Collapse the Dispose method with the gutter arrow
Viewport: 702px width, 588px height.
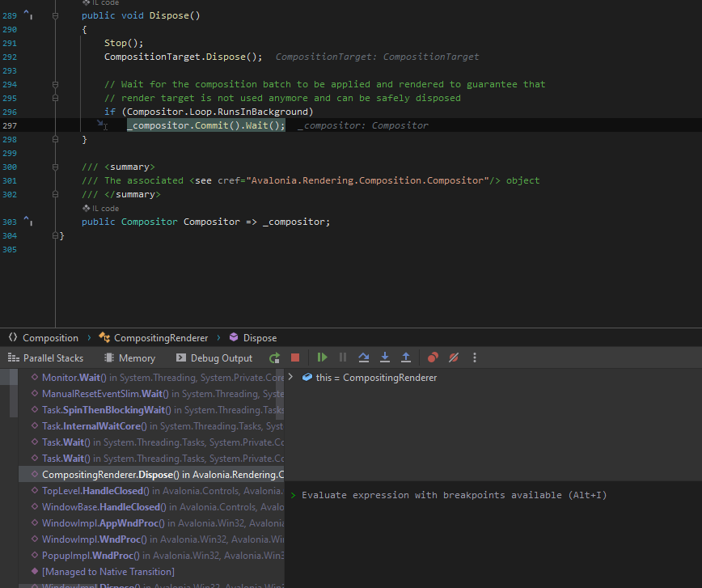(55, 15)
